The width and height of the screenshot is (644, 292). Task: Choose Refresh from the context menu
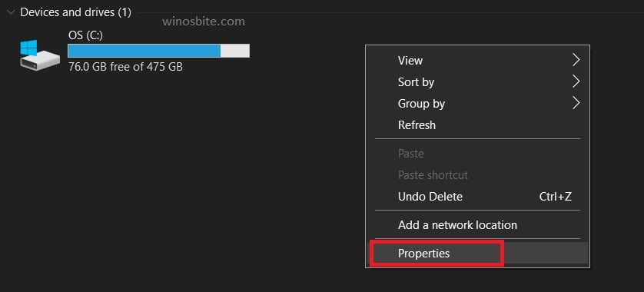477,124
